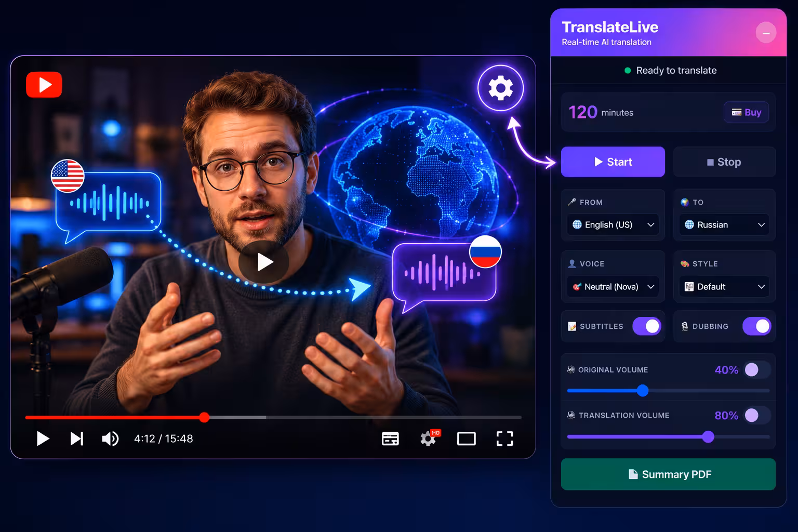Viewport: 798px width, 532px height.
Task: Click the 4:12 / 15:48 time display
Action: tap(164, 439)
